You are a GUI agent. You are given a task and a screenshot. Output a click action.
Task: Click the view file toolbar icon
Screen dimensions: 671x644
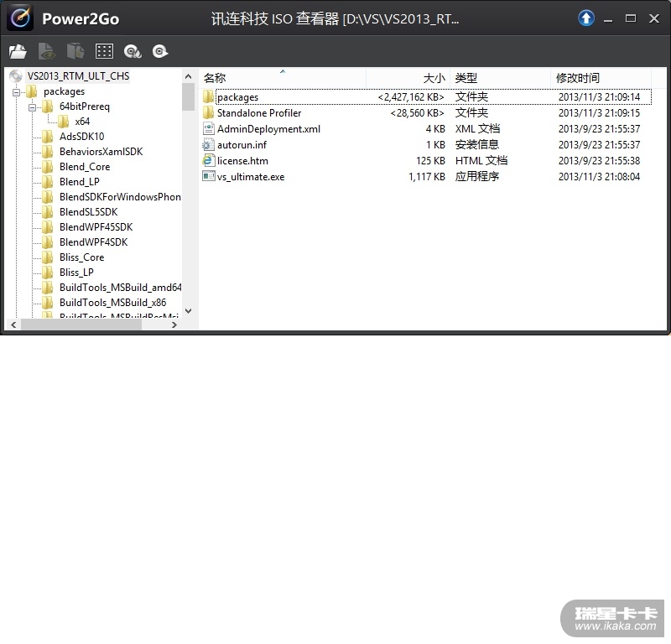pos(46,51)
